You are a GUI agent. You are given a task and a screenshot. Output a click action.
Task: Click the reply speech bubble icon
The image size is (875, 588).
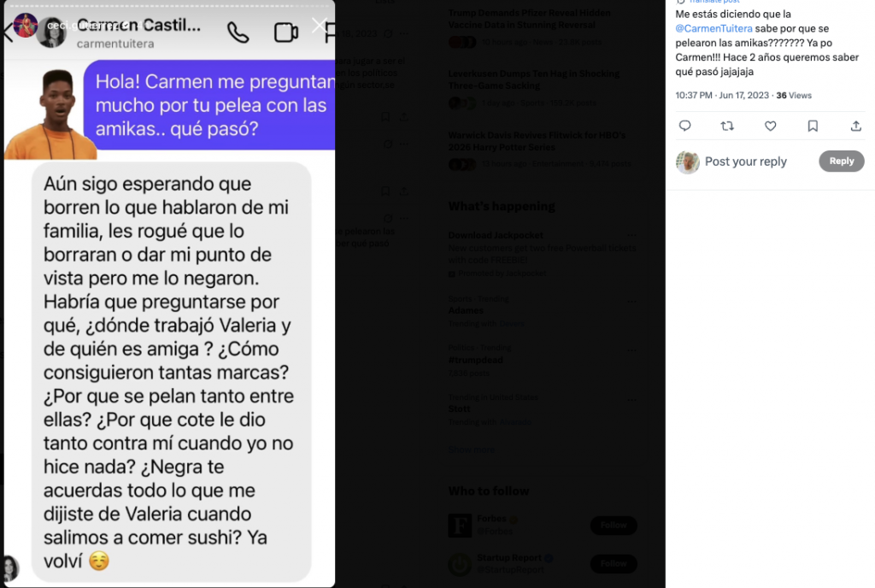(x=684, y=126)
